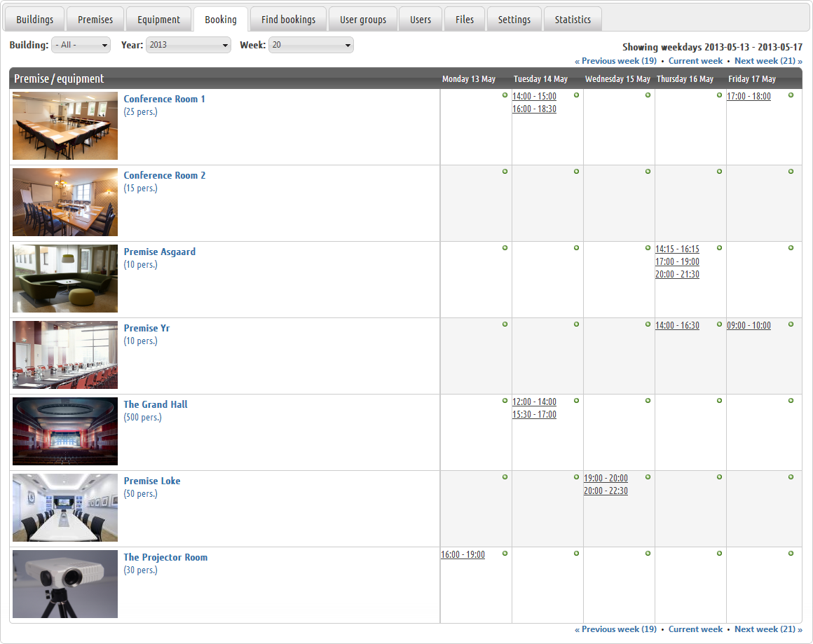Add booking for Conference Room 2 on Tuesday
This screenshot has width=813, height=644.
point(577,172)
